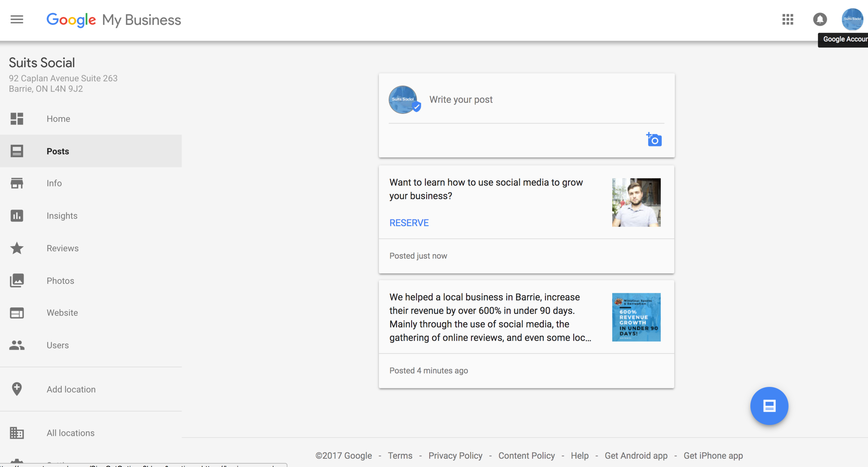Open the Content Policy link
The image size is (868, 467).
coord(526,456)
